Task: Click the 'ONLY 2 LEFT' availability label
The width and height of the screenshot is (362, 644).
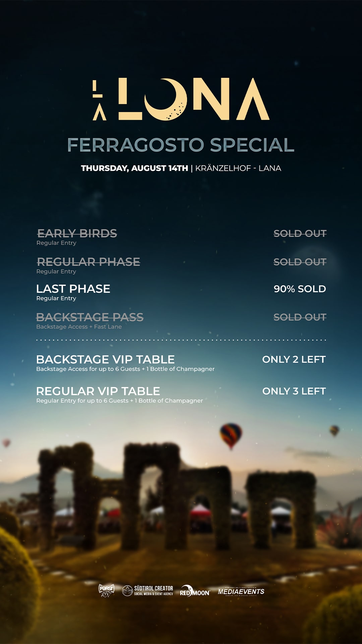Action: pyautogui.click(x=294, y=360)
